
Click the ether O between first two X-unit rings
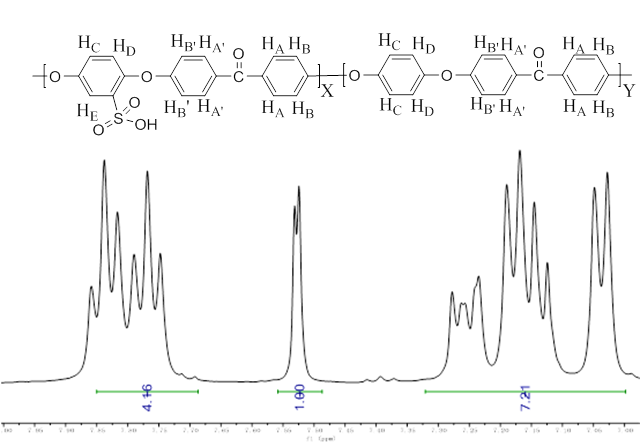pyautogui.click(x=147, y=76)
